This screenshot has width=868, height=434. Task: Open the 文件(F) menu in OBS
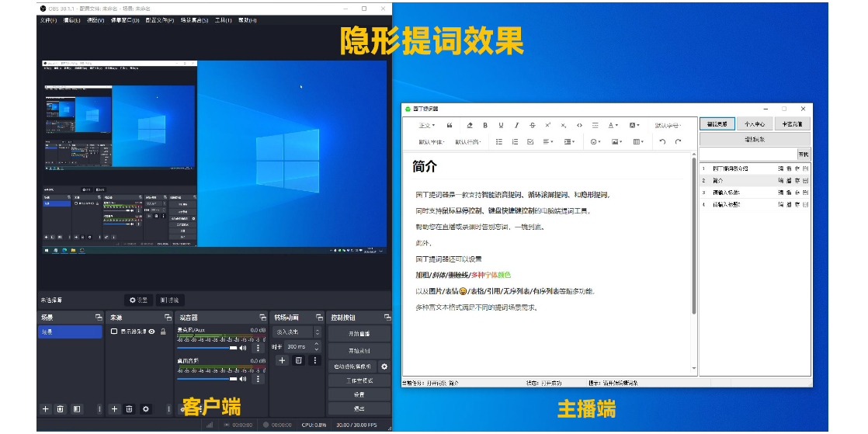pyautogui.click(x=49, y=20)
